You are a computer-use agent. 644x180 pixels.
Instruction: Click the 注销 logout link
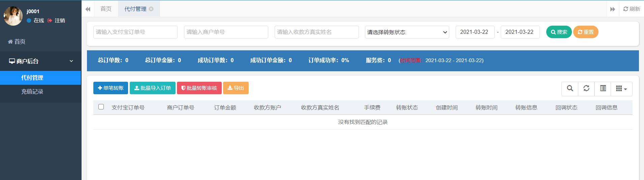[x=57, y=21]
